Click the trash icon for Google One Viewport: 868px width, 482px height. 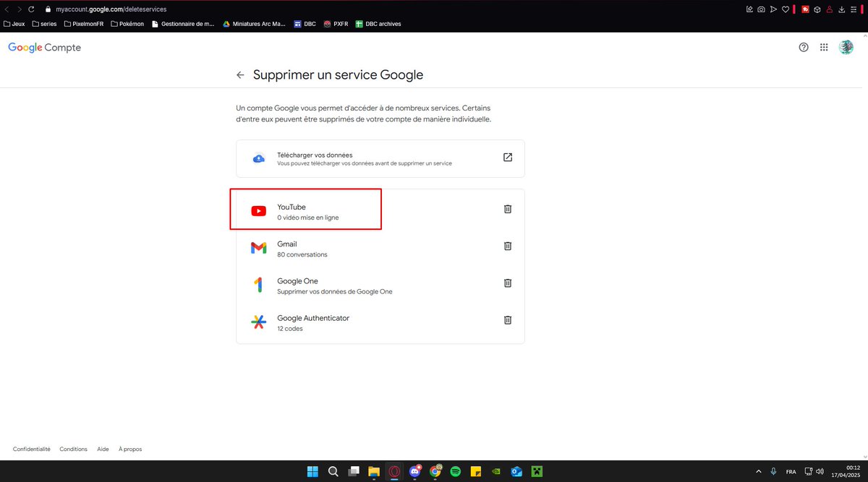pos(508,283)
